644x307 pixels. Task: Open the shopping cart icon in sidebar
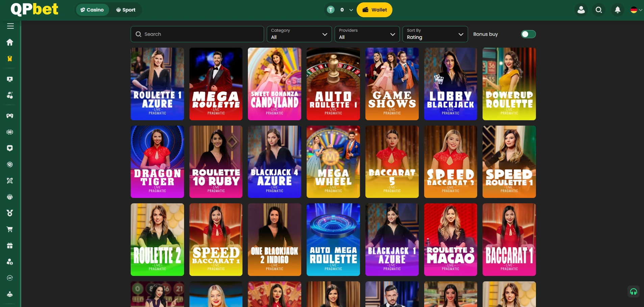(10, 229)
